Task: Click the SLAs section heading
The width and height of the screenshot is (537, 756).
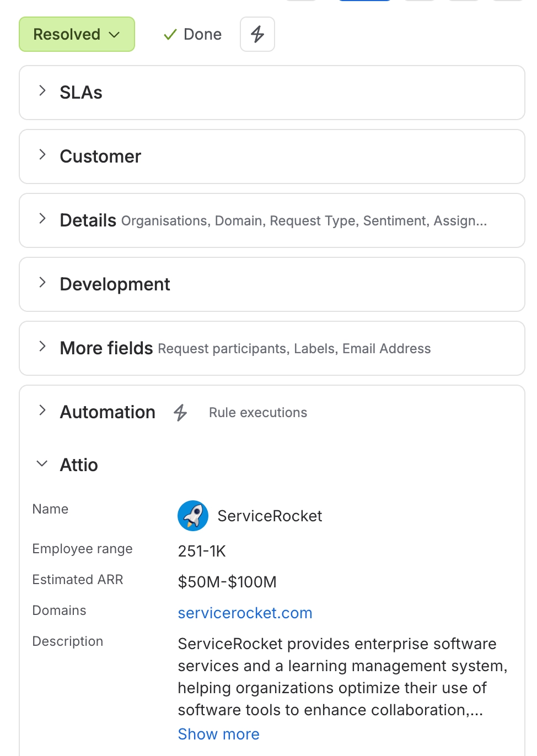Action: [x=81, y=93]
